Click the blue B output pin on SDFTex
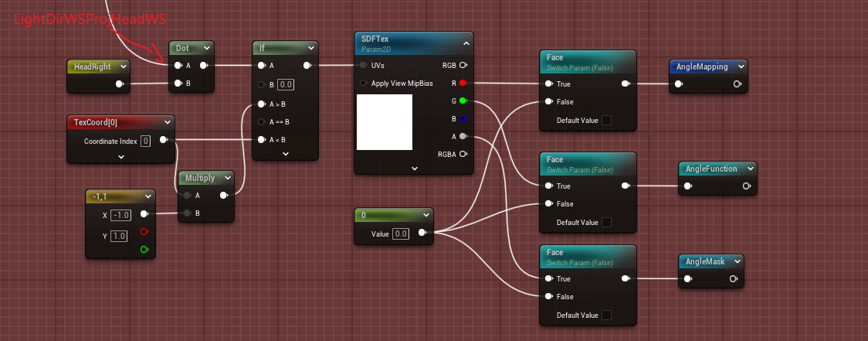The image size is (868, 341). click(x=463, y=118)
